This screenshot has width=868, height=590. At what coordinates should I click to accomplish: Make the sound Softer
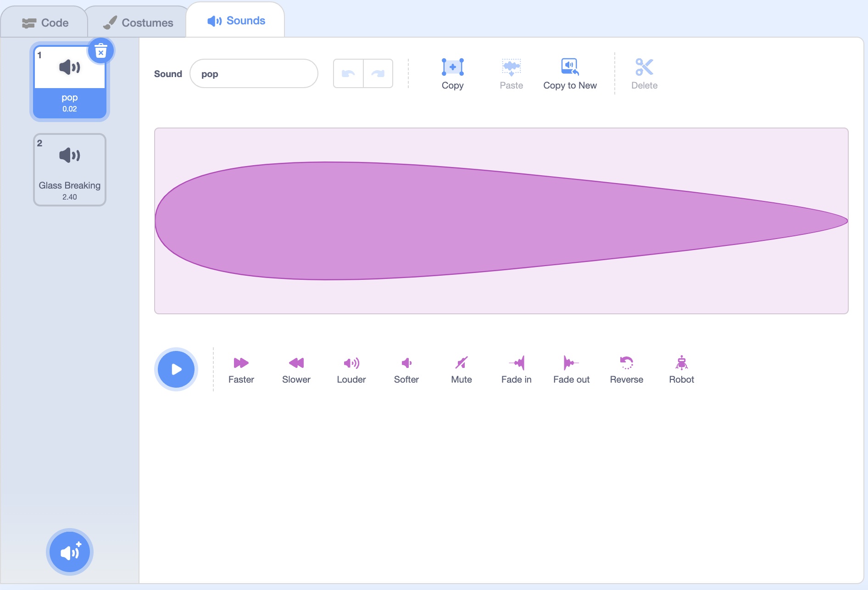click(406, 370)
